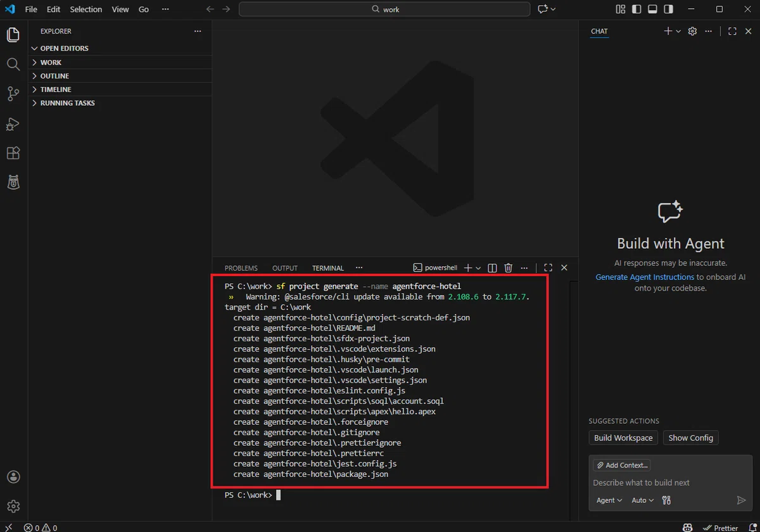Go back with the left navigation arrow

coord(210,9)
